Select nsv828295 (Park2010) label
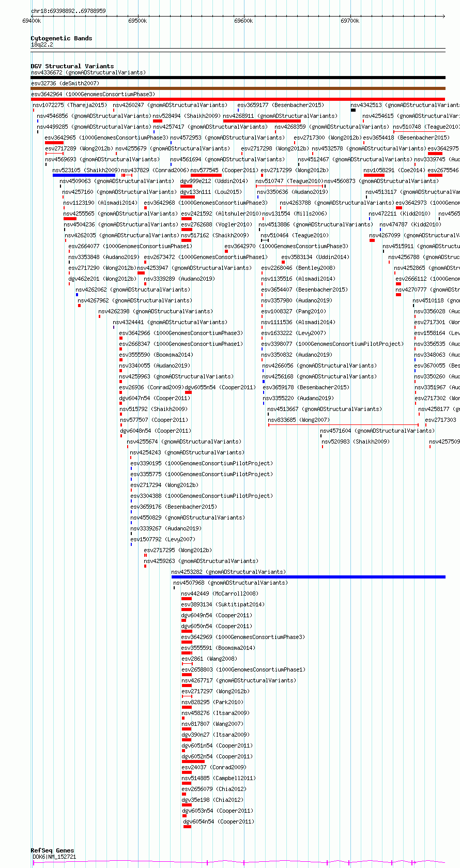Image resolution: width=460 pixels, height=868 pixels. (212, 702)
